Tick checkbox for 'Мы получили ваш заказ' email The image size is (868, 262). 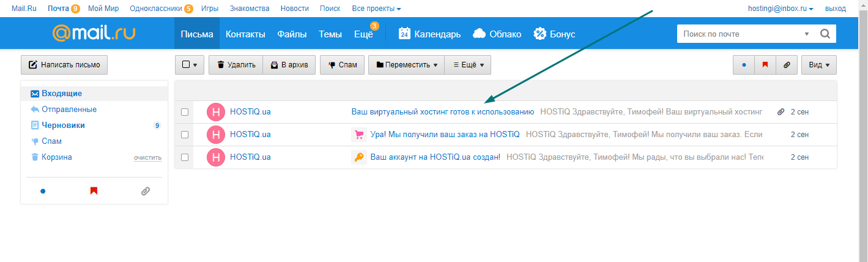pyautogui.click(x=185, y=135)
